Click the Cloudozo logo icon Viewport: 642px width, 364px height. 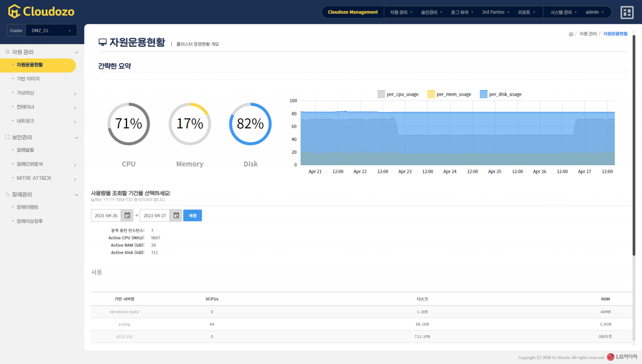point(14,11)
